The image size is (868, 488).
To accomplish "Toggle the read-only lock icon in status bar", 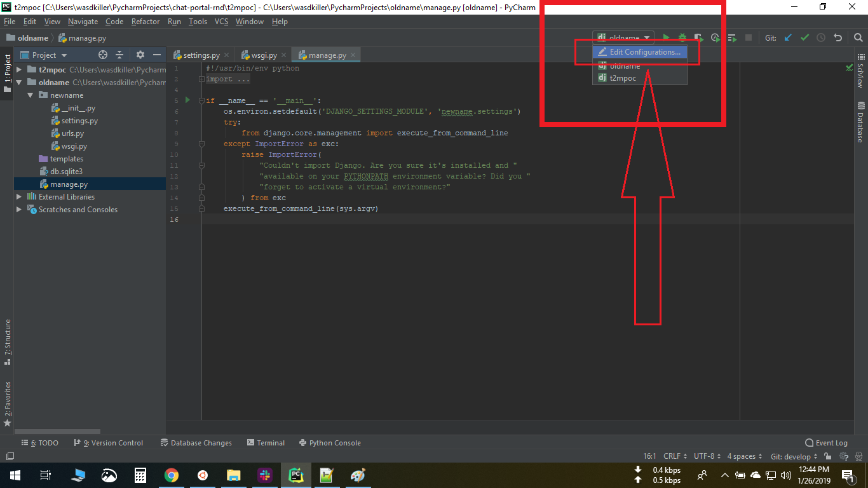I will (827, 456).
